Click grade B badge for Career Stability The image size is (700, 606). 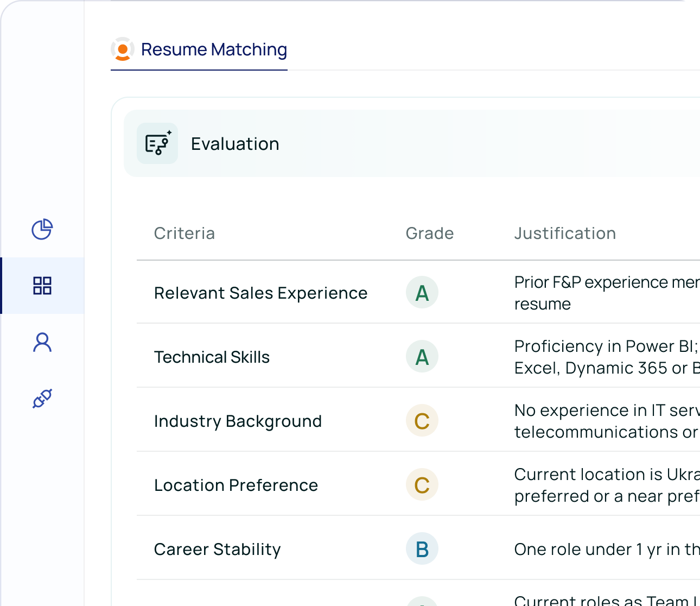pyautogui.click(x=422, y=549)
